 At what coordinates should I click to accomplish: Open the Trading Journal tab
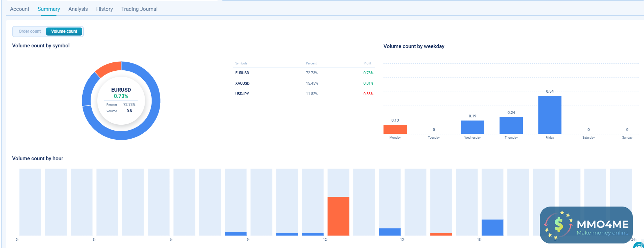pyautogui.click(x=139, y=9)
